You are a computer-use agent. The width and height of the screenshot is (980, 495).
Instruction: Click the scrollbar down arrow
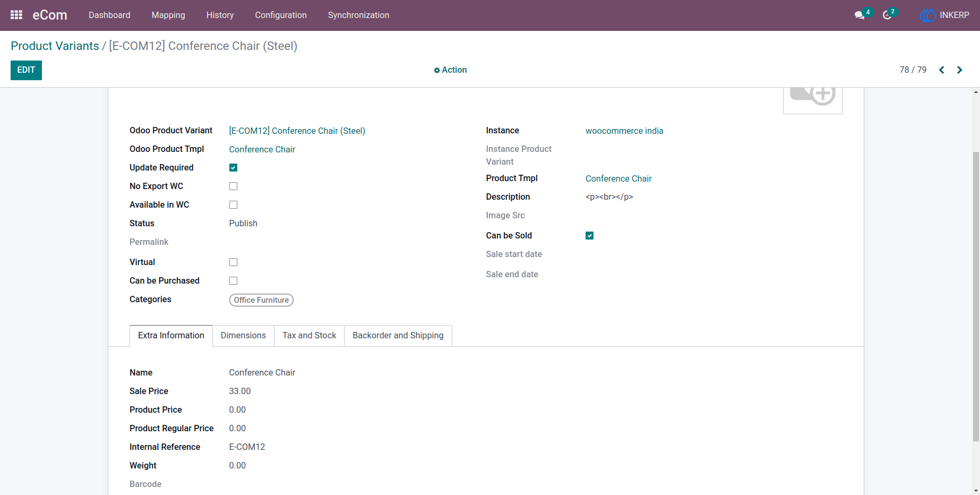tap(976, 491)
